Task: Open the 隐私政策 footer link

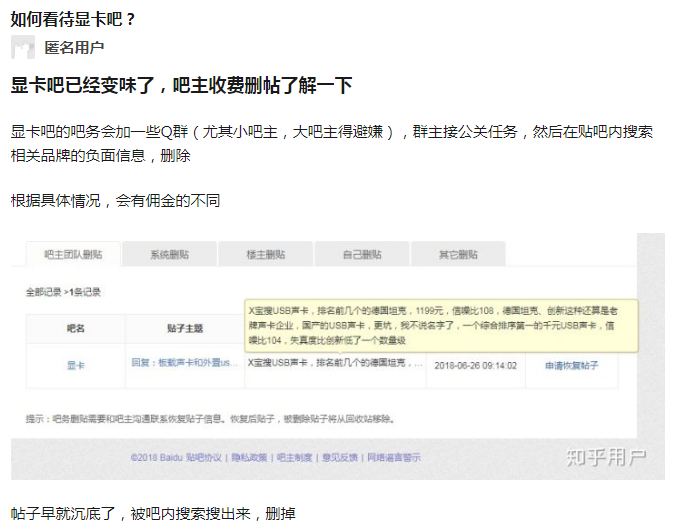Action: (249, 457)
